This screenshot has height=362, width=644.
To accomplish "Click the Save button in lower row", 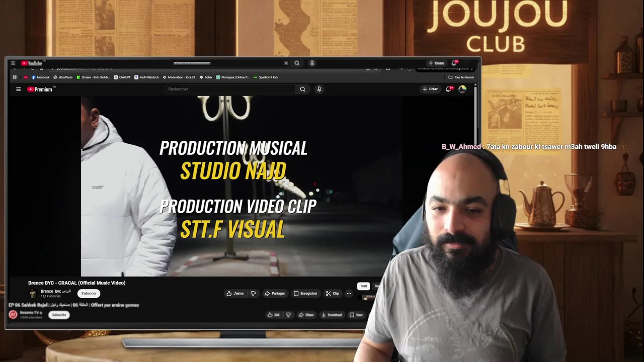I will pos(356,315).
